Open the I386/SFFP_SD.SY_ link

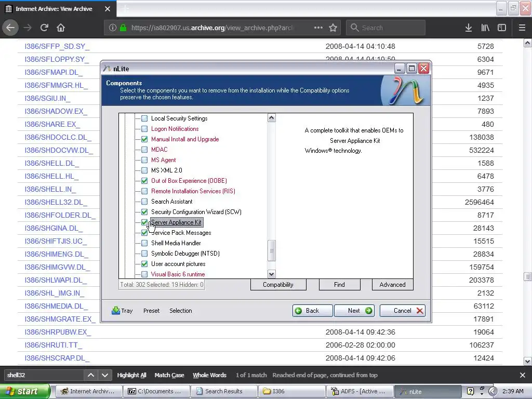coord(57,46)
